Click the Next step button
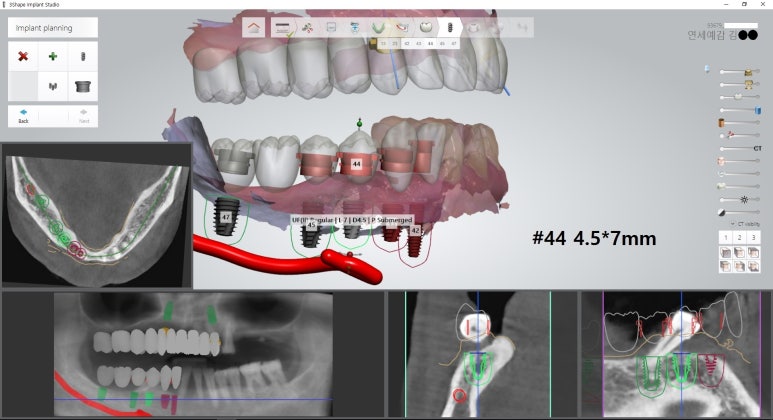This screenshot has height=420, width=773. [83, 115]
